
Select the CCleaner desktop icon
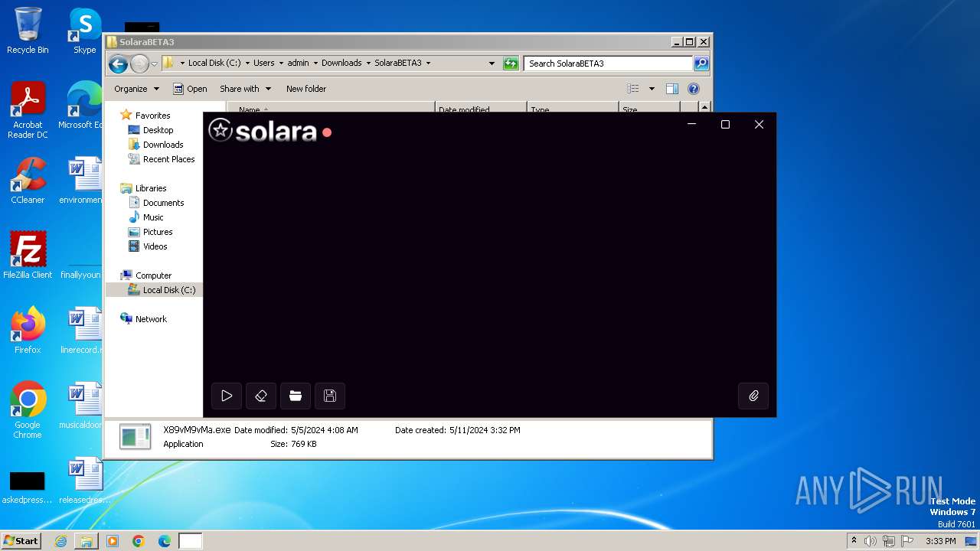pyautogui.click(x=28, y=181)
